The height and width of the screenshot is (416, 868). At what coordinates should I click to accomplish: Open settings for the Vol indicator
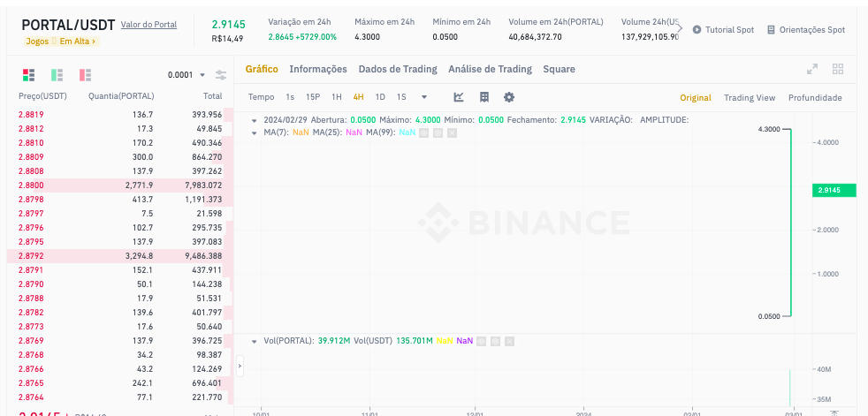(x=496, y=341)
